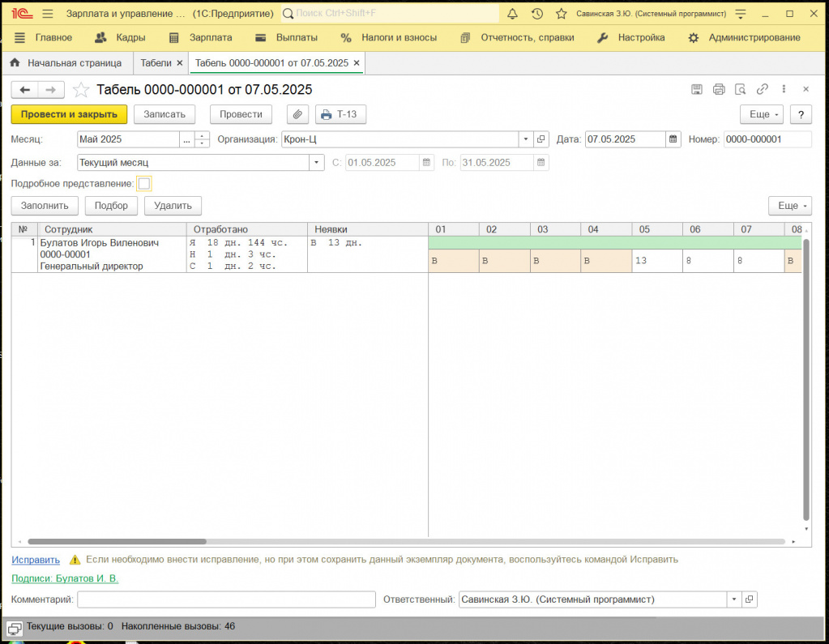Toggle Подробное представление checkbox

tap(143, 184)
